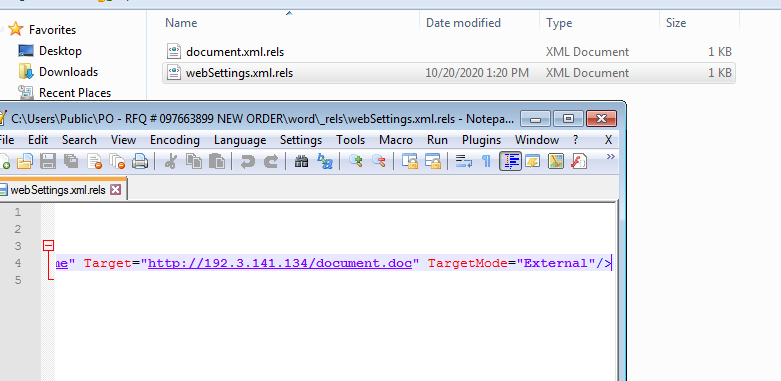Toggle the indent guide button
781x381 pixels.
(511, 161)
